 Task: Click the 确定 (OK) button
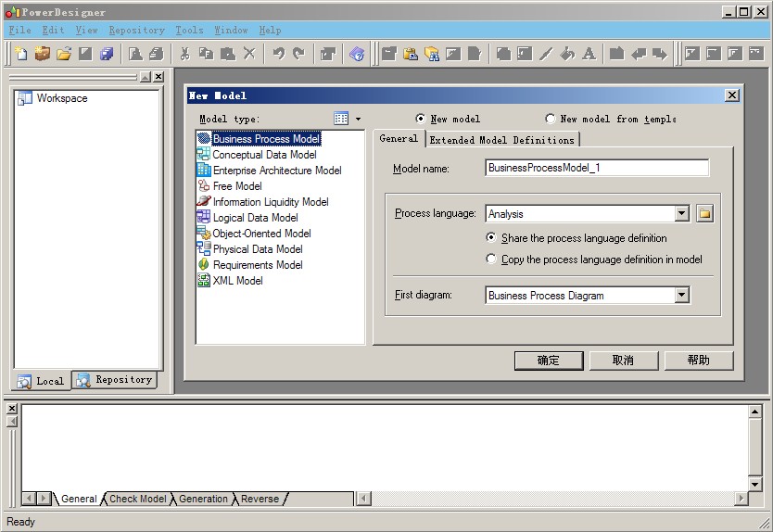pos(549,361)
